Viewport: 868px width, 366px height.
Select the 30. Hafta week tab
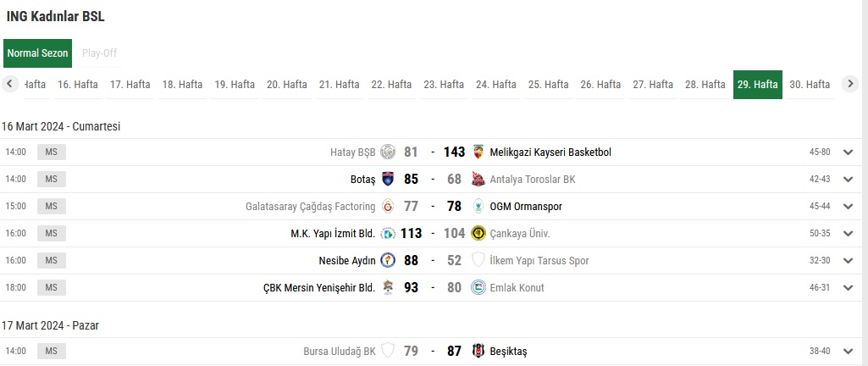click(810, 85)
